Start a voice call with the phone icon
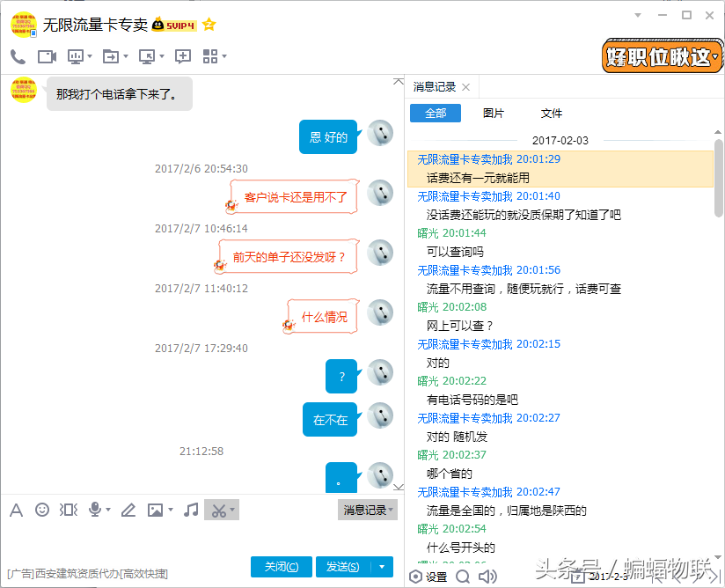 point(16,55)
